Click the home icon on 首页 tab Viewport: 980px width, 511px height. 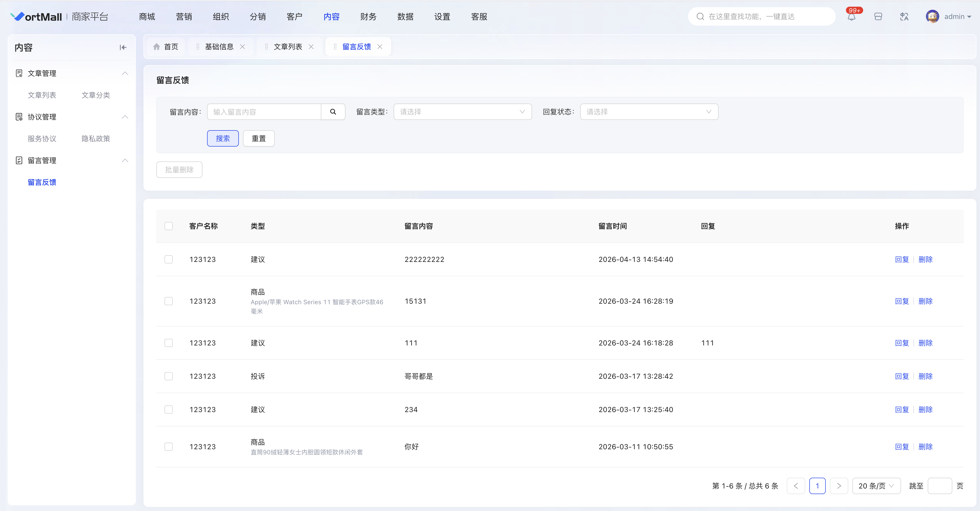(x=156, y=47)
